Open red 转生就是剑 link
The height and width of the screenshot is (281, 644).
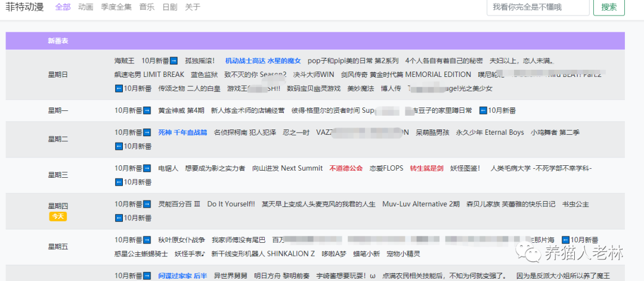pyautogui.click(x=427, y=168)
